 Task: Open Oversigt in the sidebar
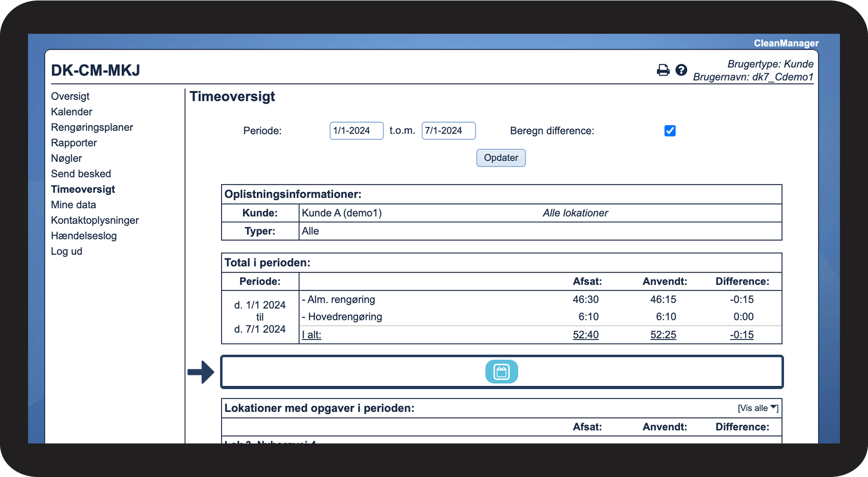(70, 96)
